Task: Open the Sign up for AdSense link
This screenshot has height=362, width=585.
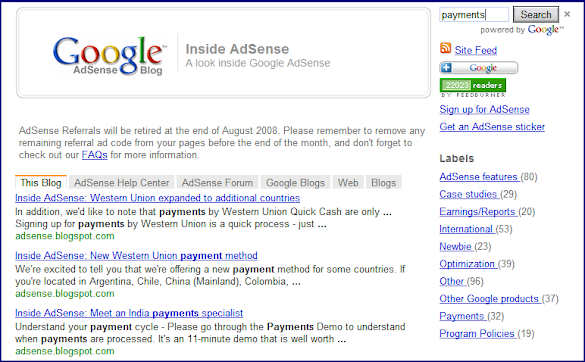Action: coord(484,109)
